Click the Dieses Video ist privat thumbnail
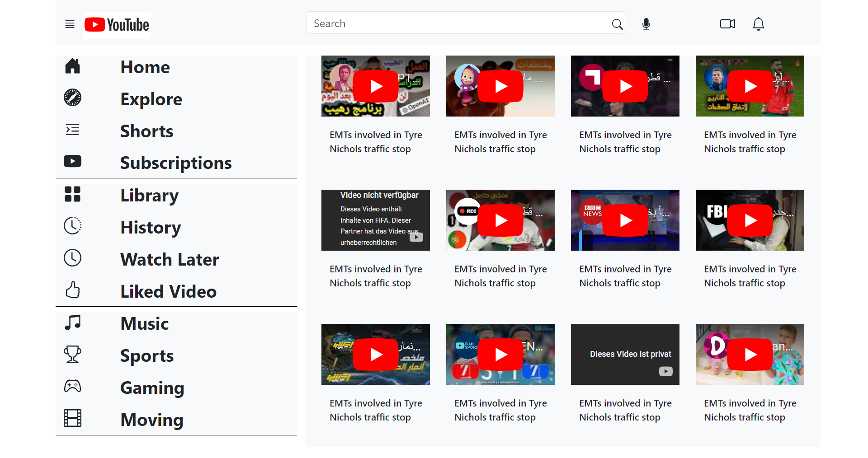Screen dimensions: 868x458 click(x=625, y=354)
